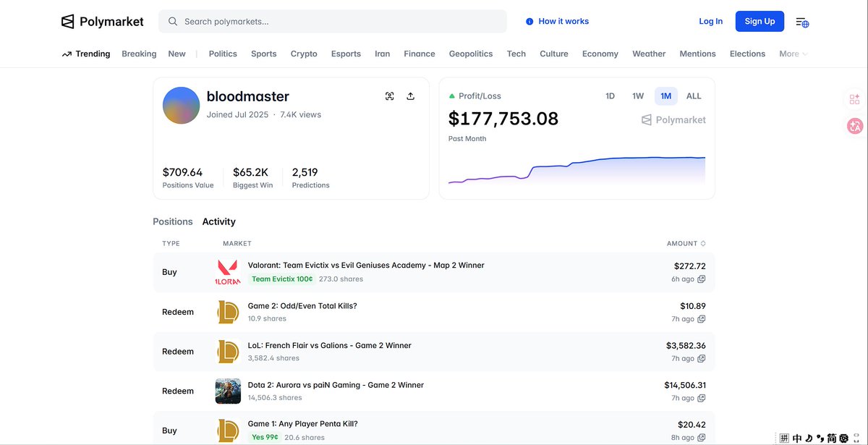Open Dota 2 Aurora vs paiN Gaming market

tap(336, 385)
